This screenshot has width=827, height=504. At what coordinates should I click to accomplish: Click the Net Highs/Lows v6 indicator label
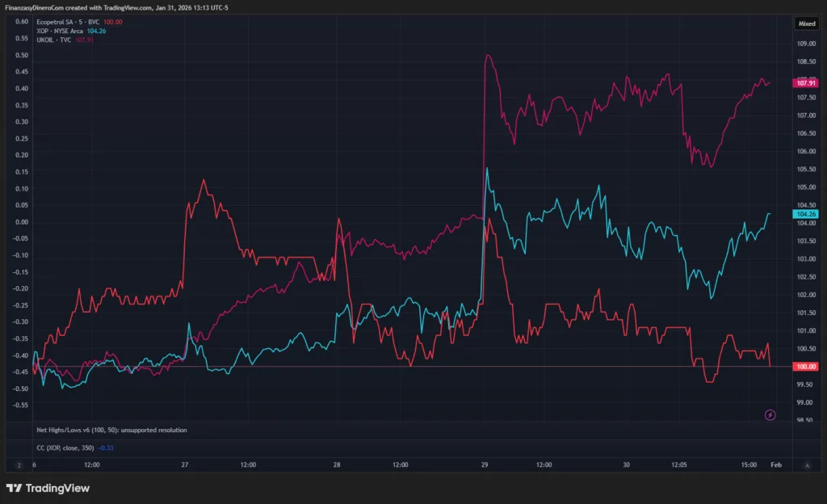pyautogui.click(x=111, y=430)
